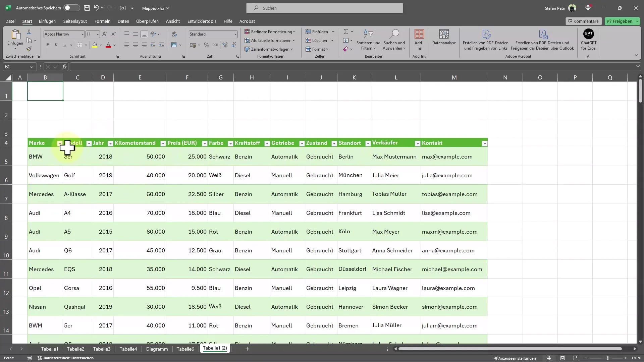Click on cell B1 input field

[45, 91]
